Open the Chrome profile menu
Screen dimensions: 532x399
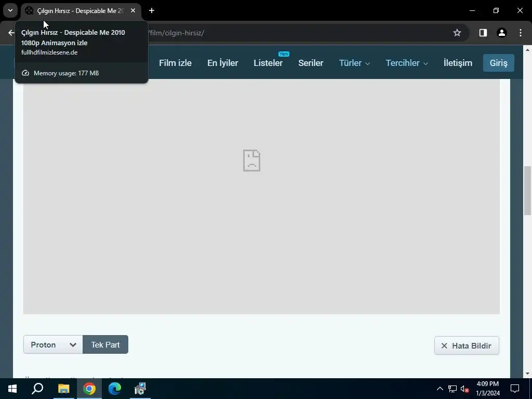pyautogui.click(x=501, y=33)
